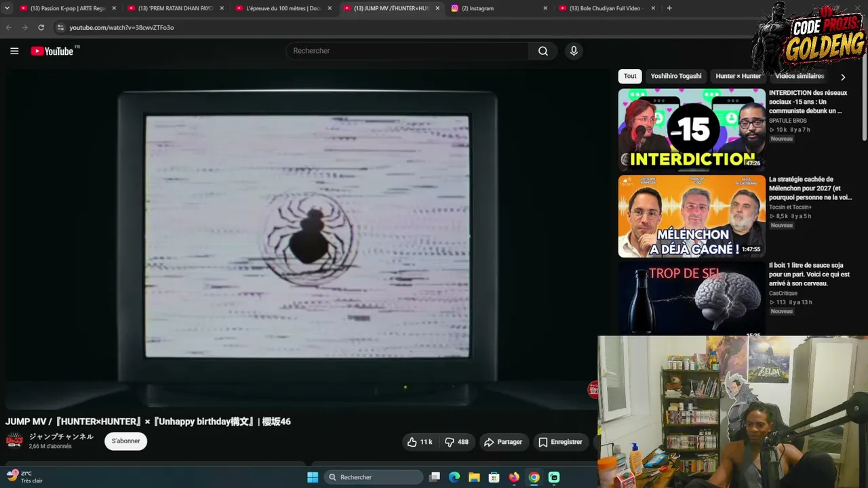Visit the Tocsin et Tocsin+ channel
The image size is (868, 488).
pyautogui.click(x=790, y=207)
